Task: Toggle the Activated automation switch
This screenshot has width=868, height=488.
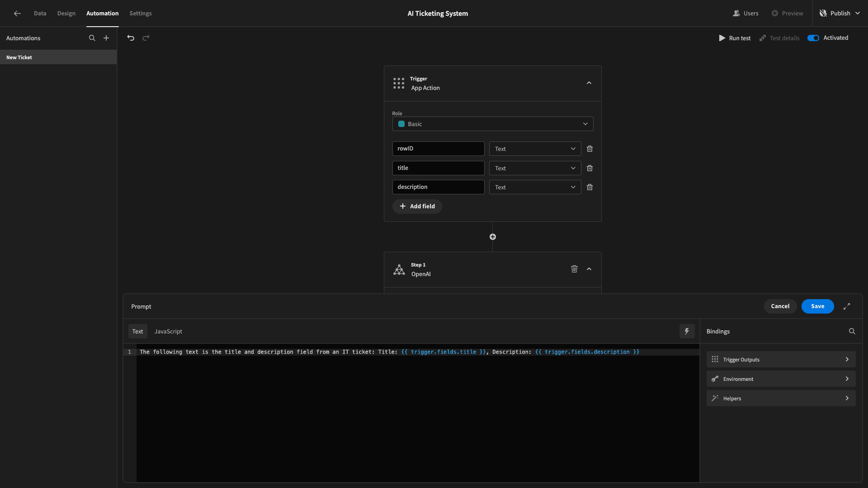Action: [813, 38]
